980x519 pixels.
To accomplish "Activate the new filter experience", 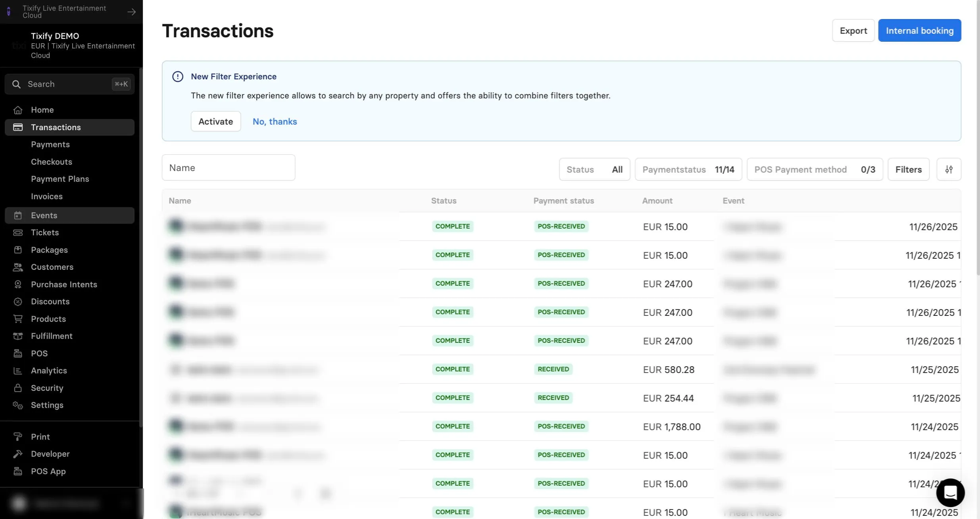I will (215, 121).
